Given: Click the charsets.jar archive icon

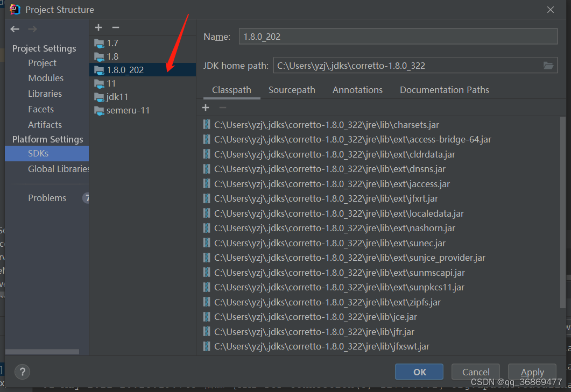Looking at the screenshot, I should click(x=207, y=125).
